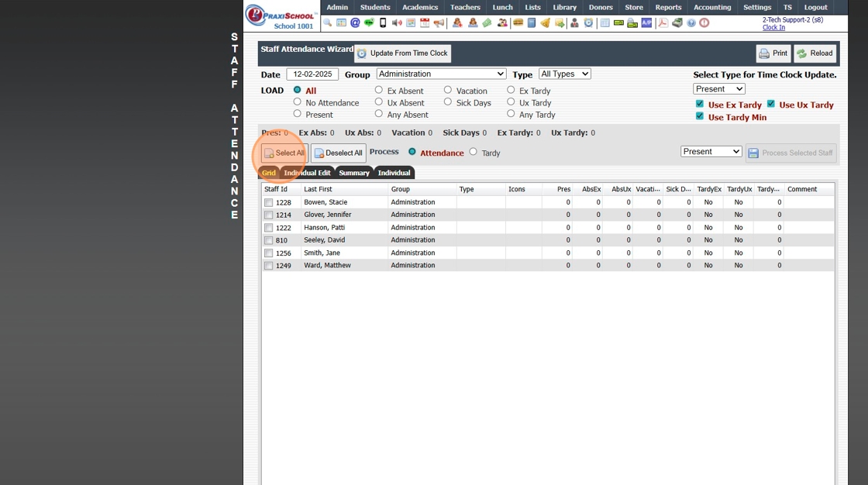
Task: Click the red power logout icon
Action: point(704,22)
